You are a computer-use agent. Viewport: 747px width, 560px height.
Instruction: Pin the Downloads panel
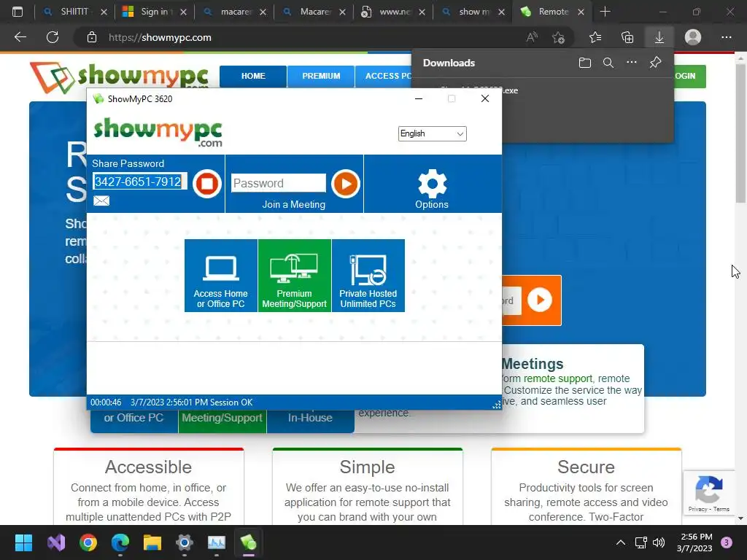pyautogui.click(x=656, y=63)
